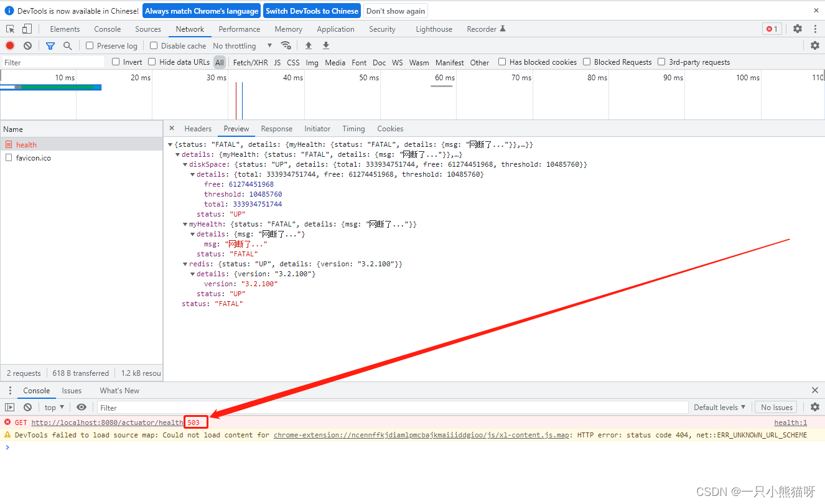Image resolution: width=825 pixels, height=504 pixels.
Task: Check the Invert filter option
Action: (116, 62)
